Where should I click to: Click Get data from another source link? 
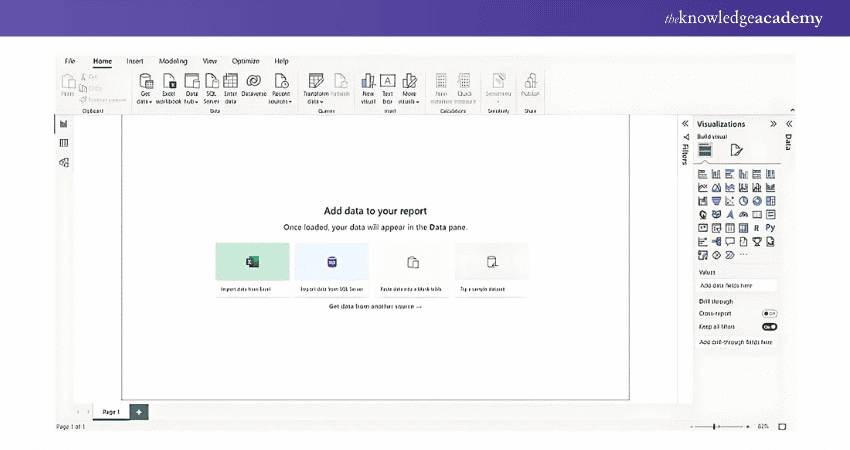(x=375, y=306)
